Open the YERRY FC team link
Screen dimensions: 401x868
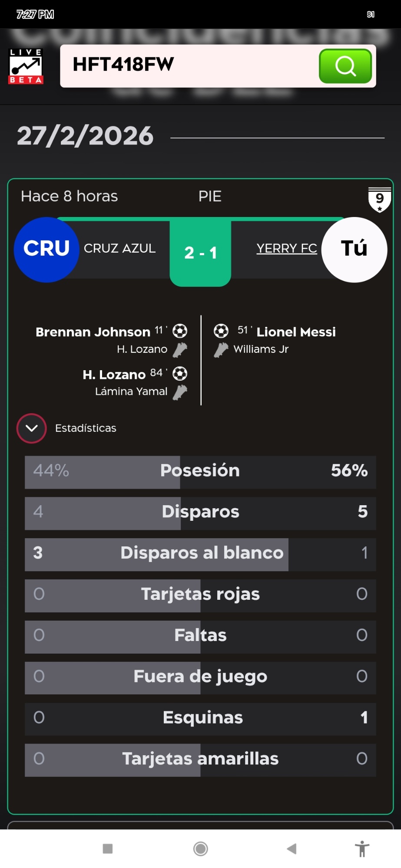click(x=287, y=248)
